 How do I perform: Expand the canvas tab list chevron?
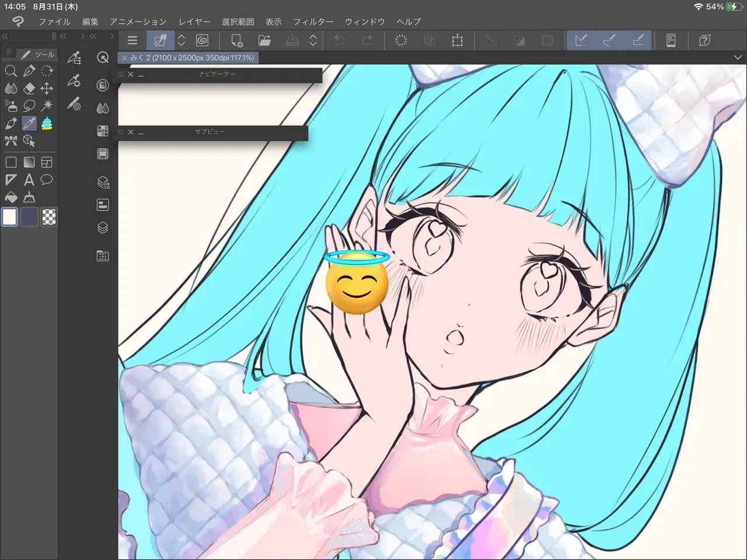(x=738, y=57)
